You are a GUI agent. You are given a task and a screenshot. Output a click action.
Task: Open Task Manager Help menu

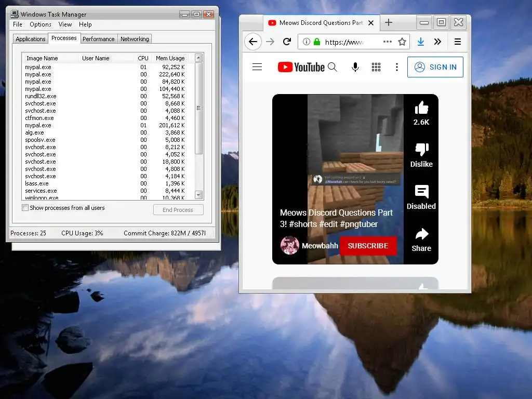pyautogui.click(x=85, y=24)
